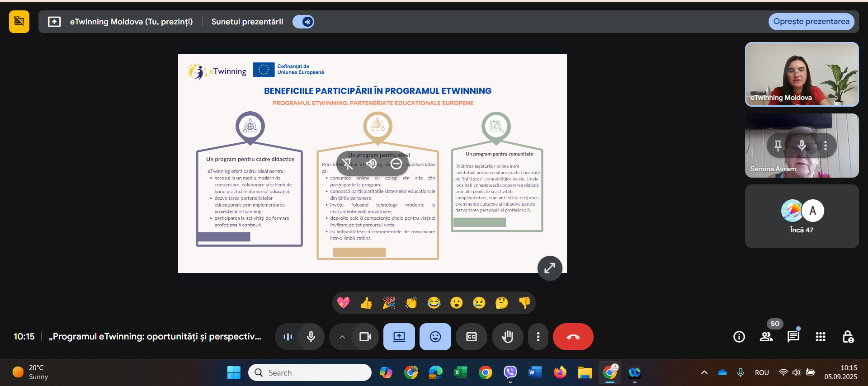Click the meeting title „Programul eTwinning: oportunități...

pos(155,337)
